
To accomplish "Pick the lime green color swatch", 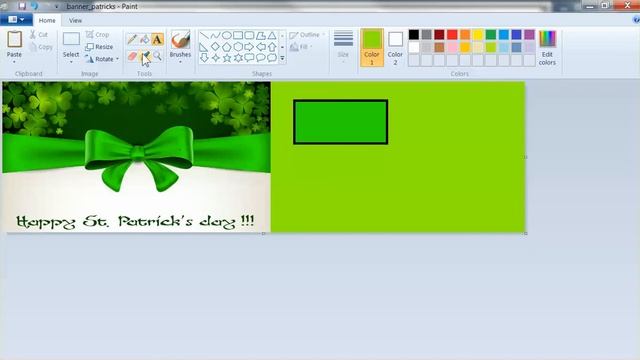I will coord(491,47).
